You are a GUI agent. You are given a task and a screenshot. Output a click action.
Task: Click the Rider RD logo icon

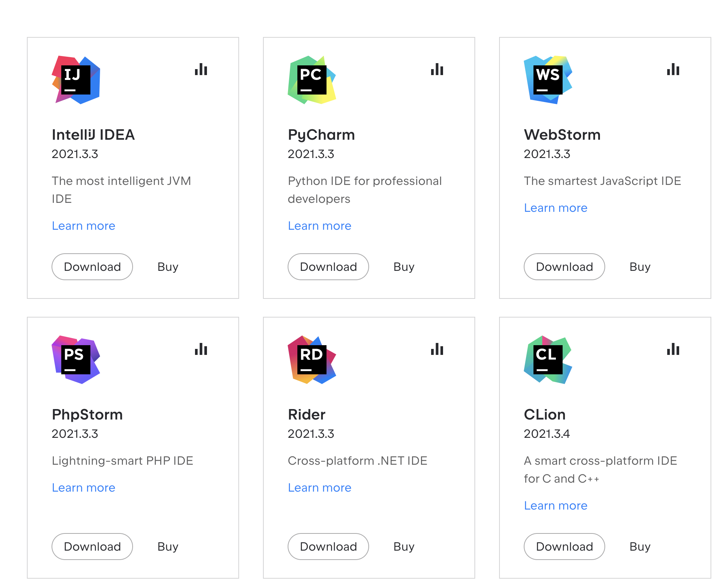click(312, 360)
